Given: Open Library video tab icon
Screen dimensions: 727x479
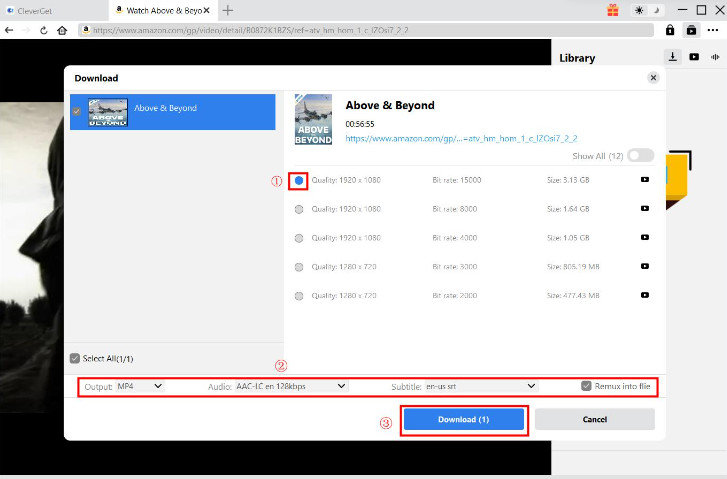Looking at the screenshot, I should tap(694, 57).
